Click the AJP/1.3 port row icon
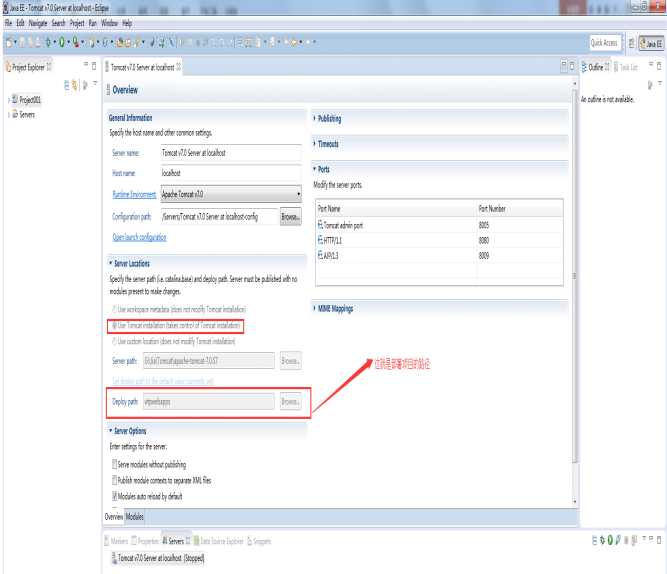 [x=320, y=255]
